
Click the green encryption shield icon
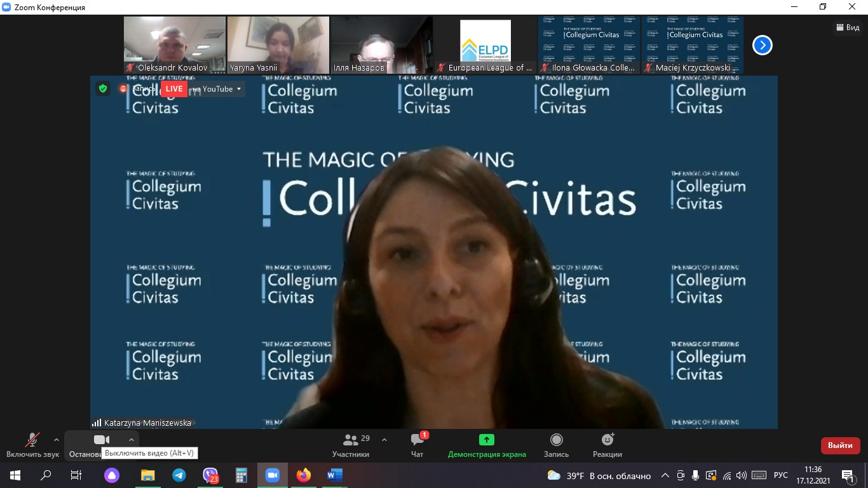pyautogui.click(x=103, y=88)
